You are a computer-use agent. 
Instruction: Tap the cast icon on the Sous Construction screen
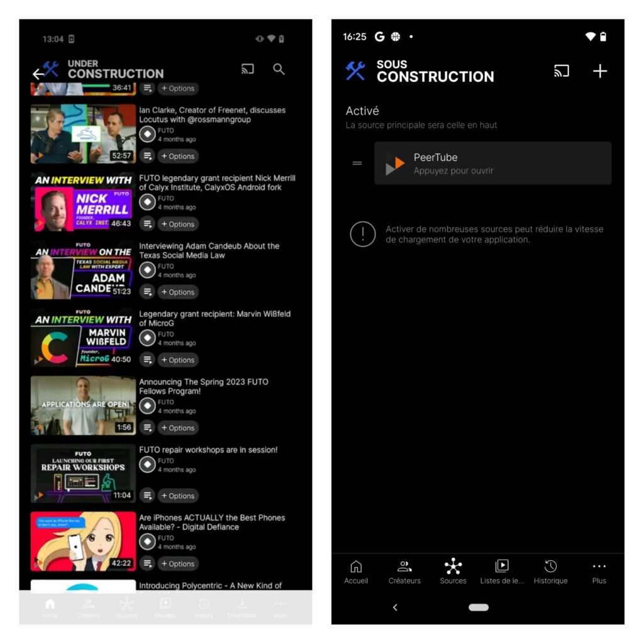[x=562, y=71]
